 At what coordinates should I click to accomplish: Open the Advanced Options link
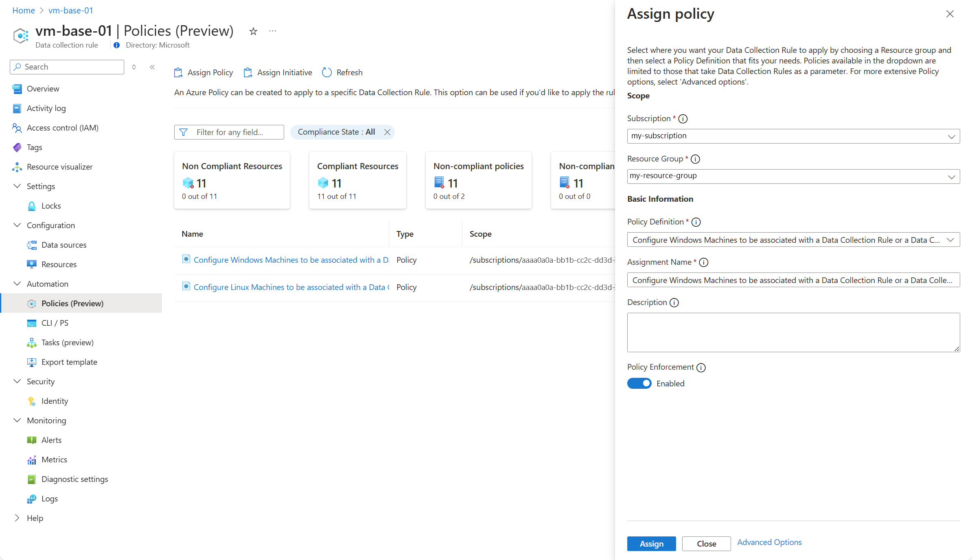(769, 542)
